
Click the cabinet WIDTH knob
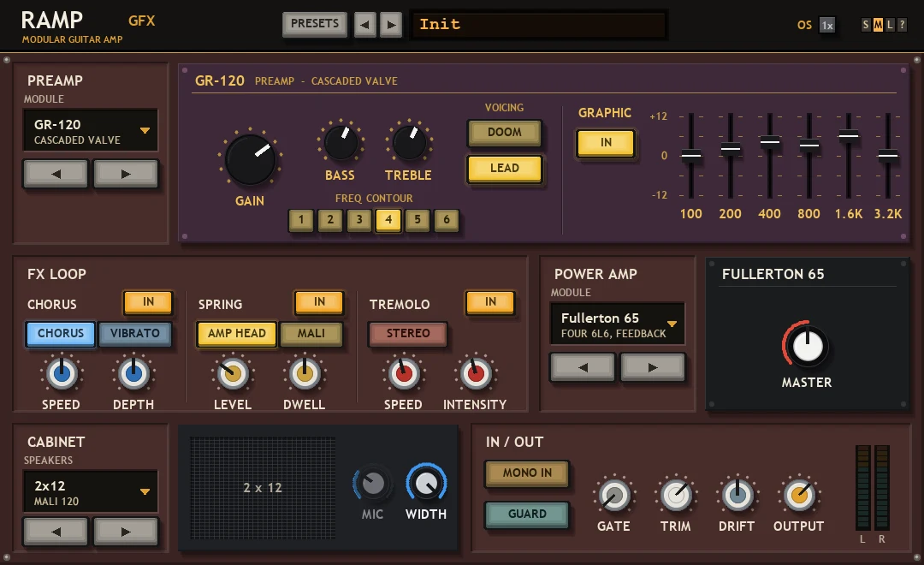[x=426, y=484]
